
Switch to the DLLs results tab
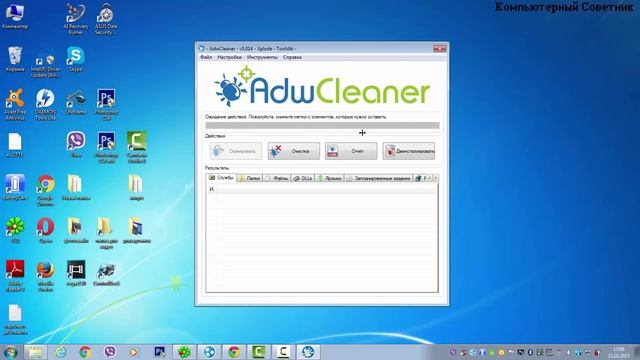tap(303, 178)
